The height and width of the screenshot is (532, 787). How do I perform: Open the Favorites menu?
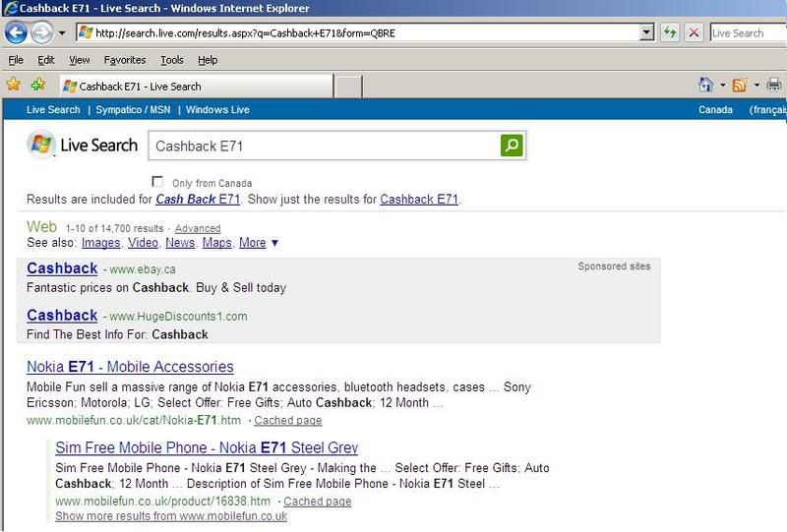click(x=125, y=60)
